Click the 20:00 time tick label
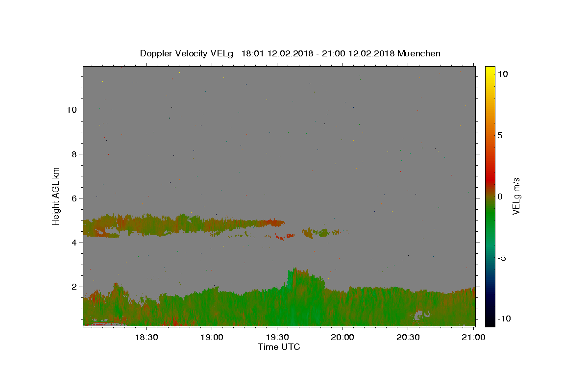Screen dimensions: 588x392 pyautogui.click(x=343, y=337)
